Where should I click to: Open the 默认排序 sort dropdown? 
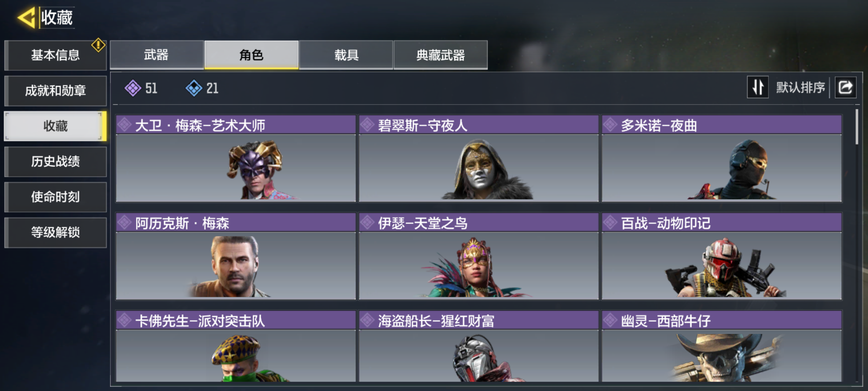pyautogui.click(x=800, y=87)
